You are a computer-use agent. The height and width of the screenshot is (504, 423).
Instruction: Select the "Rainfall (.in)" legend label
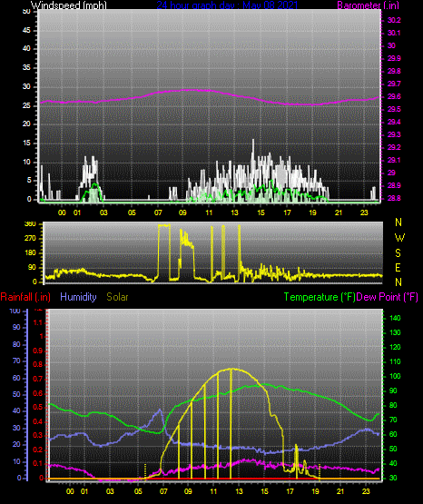tap(25, 297)
